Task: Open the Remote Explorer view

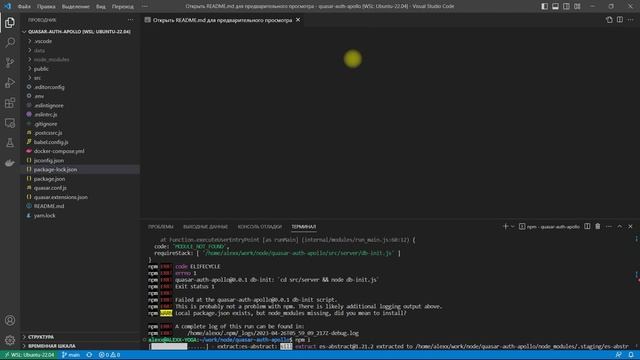Action: (10, 123)
